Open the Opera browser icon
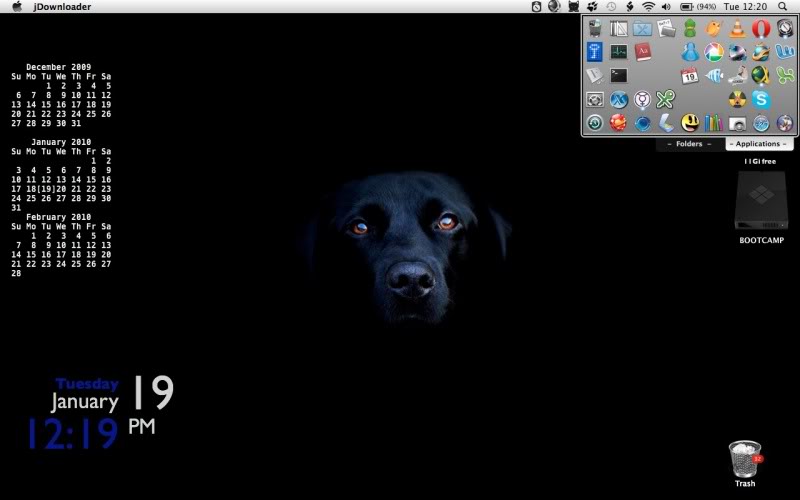800x500 pixels. [761, 28]
